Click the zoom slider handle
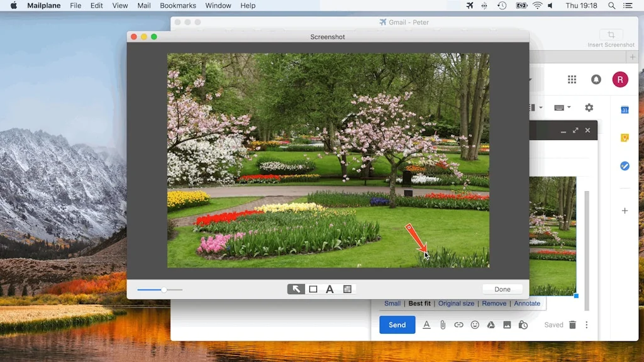This screenshot has height=362, width=644. pos(164,290)
